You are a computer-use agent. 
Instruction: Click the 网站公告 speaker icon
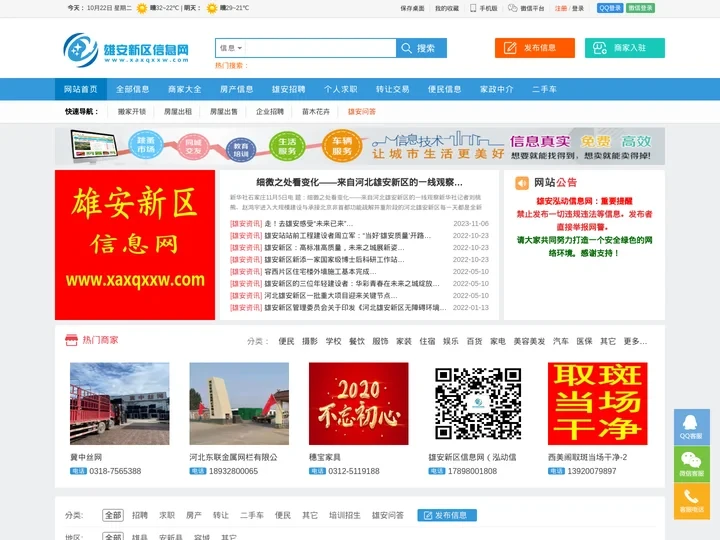click(522, 183)
